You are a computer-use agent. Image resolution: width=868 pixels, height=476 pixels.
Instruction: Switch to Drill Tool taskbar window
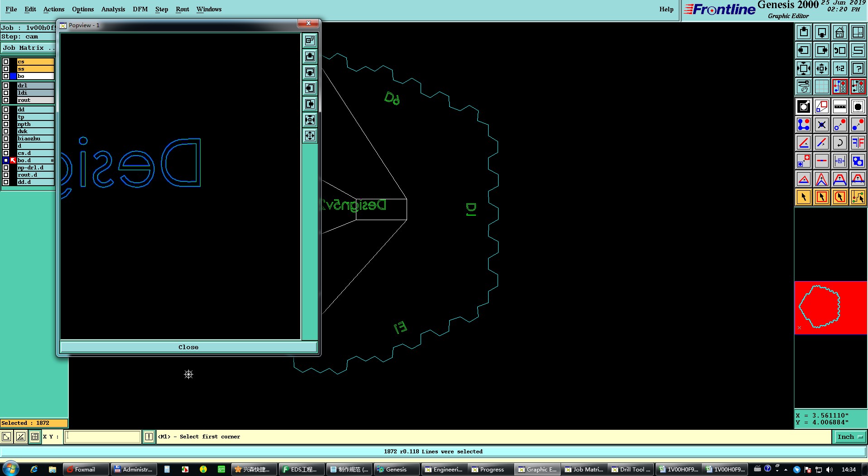631,469
